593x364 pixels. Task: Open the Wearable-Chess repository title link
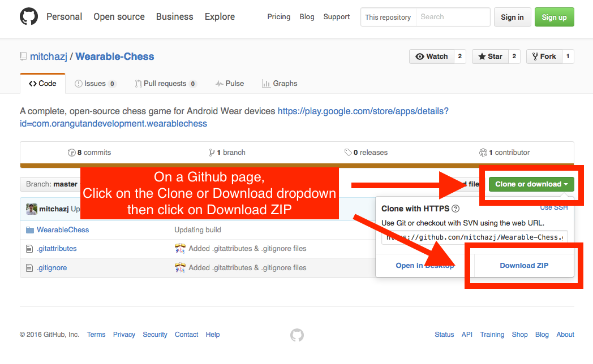point(115,57)
